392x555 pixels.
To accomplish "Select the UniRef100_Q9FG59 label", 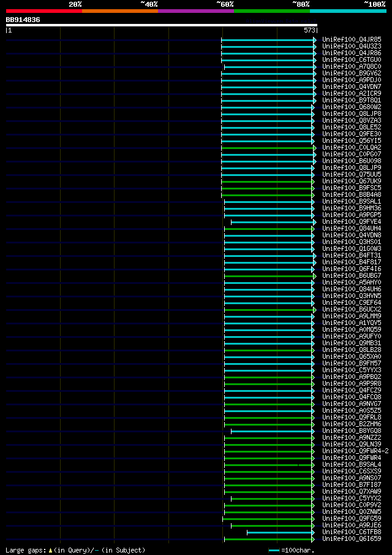I will pyautogui.click(x=352, y=519).
